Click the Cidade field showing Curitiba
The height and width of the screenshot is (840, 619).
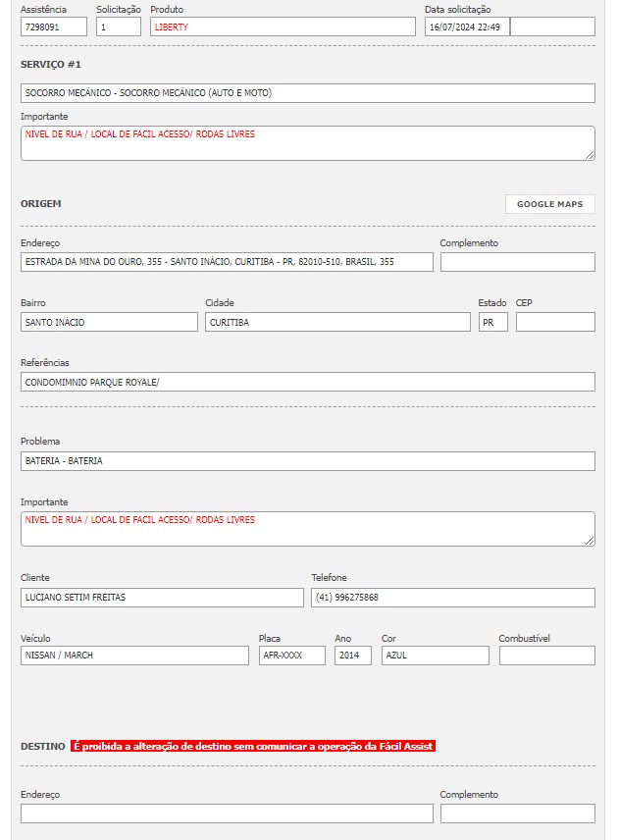pyautogui.click(x=337, y=322)
